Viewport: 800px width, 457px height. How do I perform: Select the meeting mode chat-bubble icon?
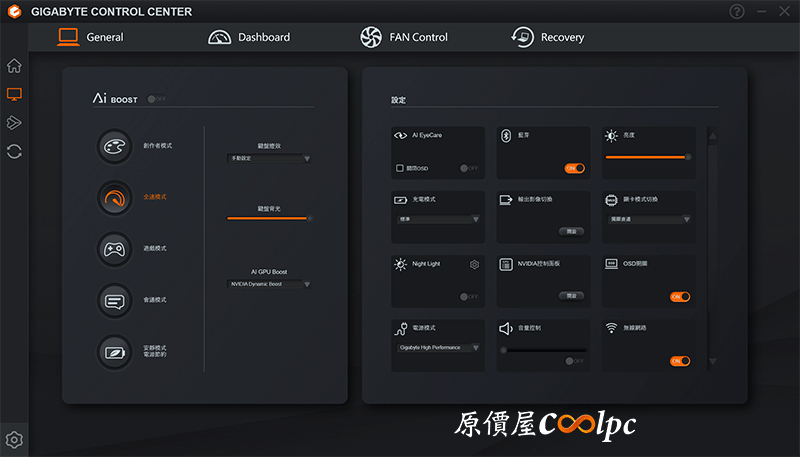pyautogui.click(x=115, y=301)
